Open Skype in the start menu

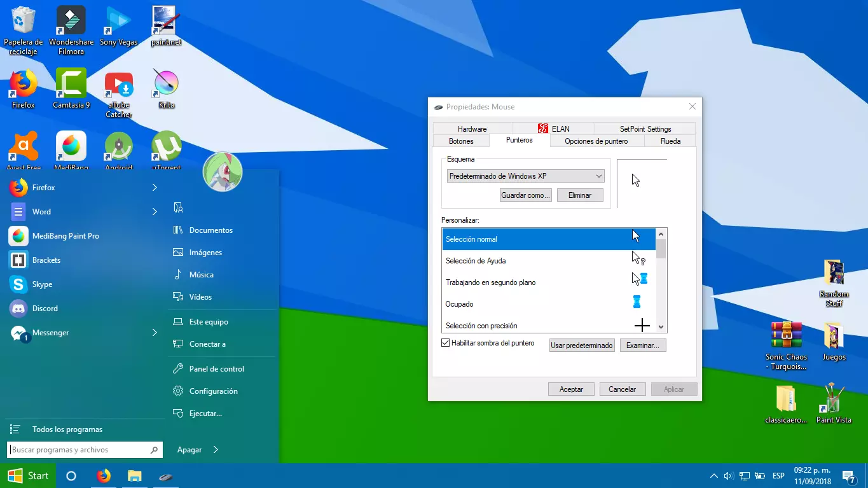click(42, 284)
